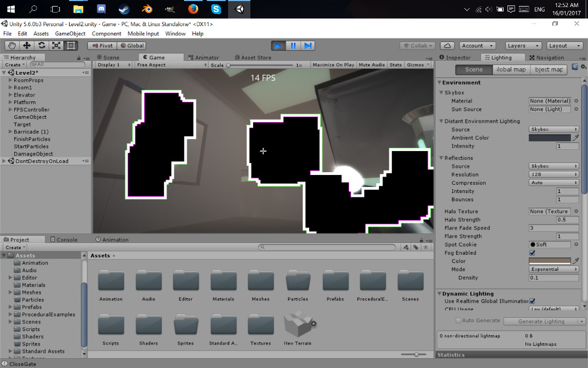Screen dimensions: 588x368
Task: Select the Move tool
Action: coord(27,46)
